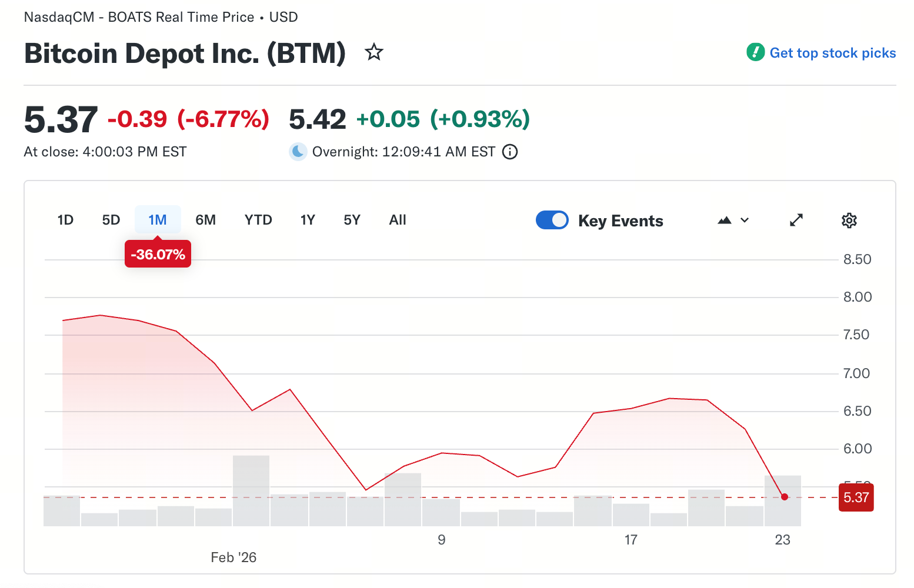Click the moon overnight session icon
Image resolution: width=914 pixels, height=588 pixels.
click(298, 151)
